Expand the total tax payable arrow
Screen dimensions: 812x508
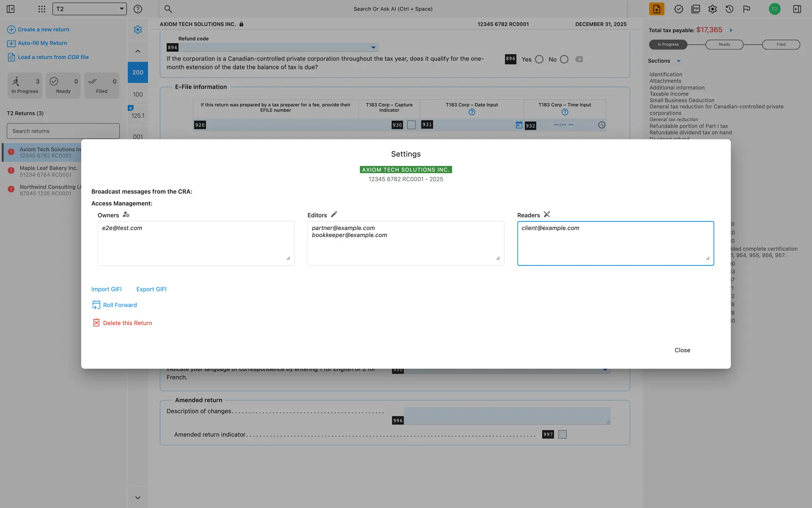(731, 30)
